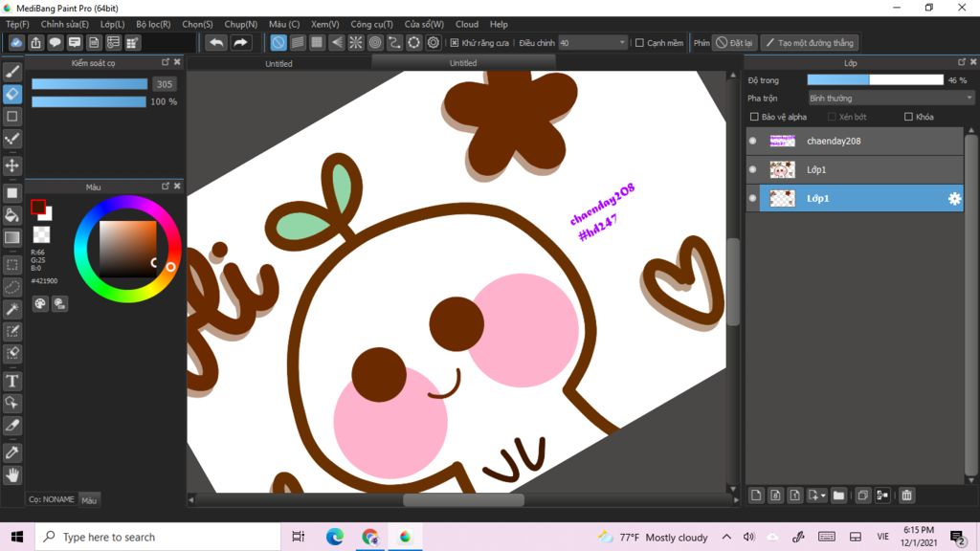Image resolution: width=980 pixels, height=551 pixels.
Task: Select the rectangular Select tool
Action: click(x=11, y=264)
